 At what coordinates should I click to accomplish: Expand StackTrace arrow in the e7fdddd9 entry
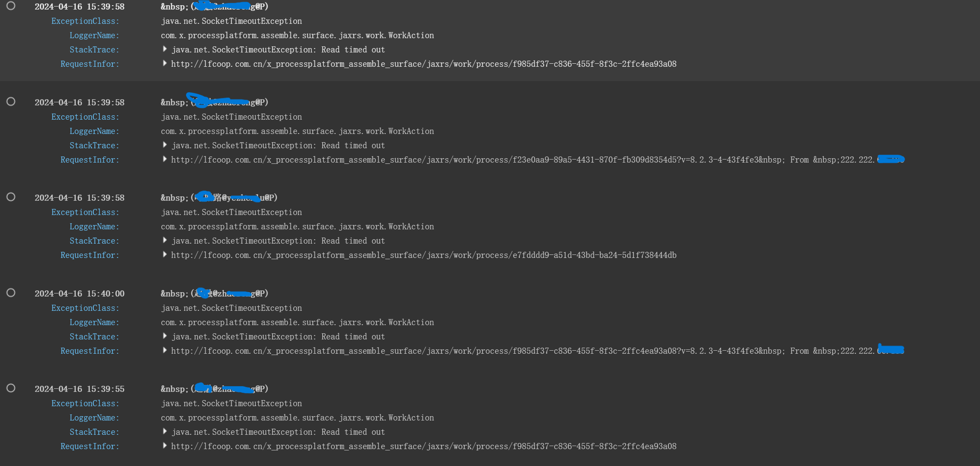pos(165,240)
